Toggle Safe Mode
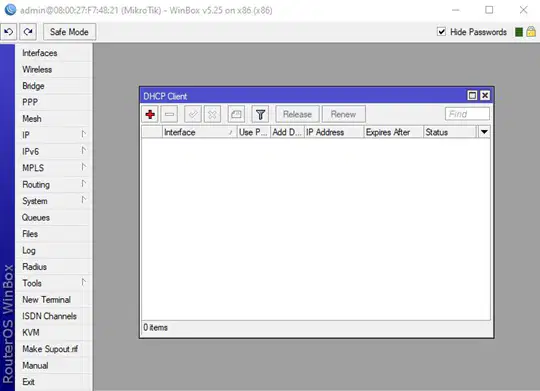The image size is (540, 391). 69,32
